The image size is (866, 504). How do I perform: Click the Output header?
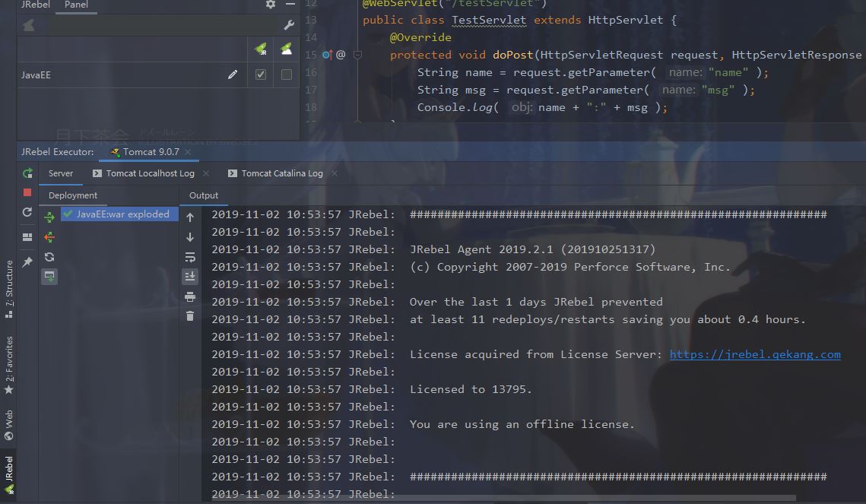click(x=203, y=195)
